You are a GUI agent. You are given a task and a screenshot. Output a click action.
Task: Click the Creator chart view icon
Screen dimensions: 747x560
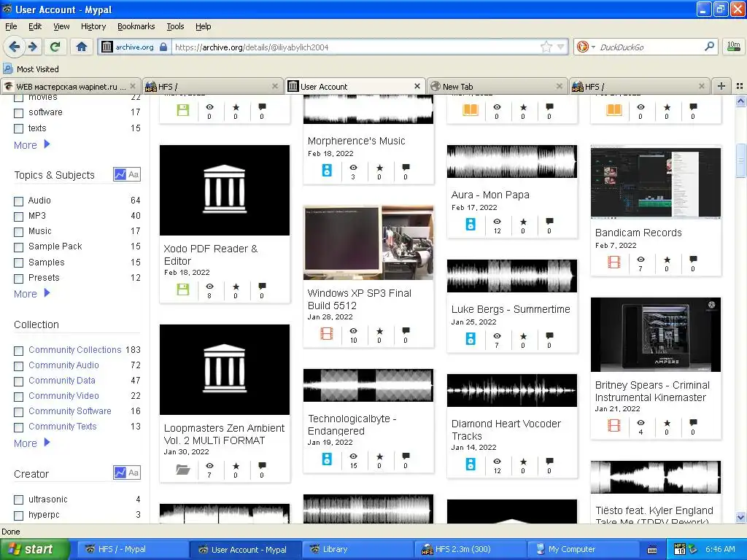click(120, 472)
